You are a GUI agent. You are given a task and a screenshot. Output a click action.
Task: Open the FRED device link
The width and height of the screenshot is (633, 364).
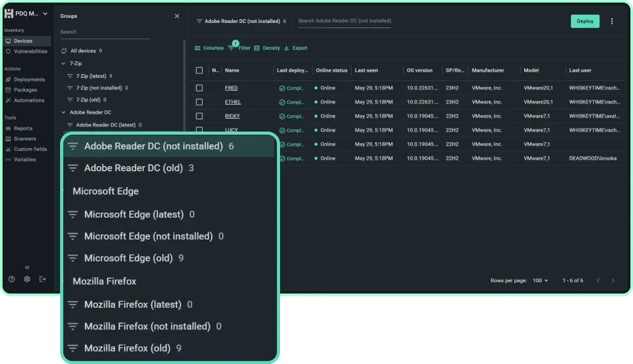[x=231, y=88]
